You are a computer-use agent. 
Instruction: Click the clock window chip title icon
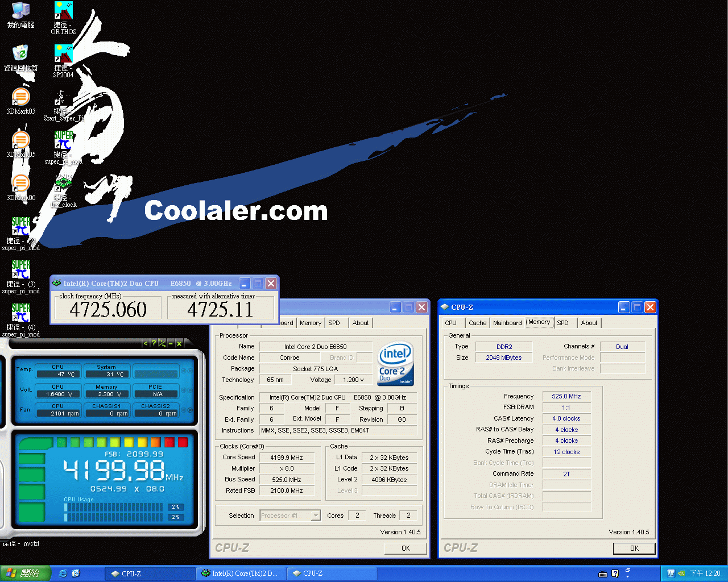point(56,283)
